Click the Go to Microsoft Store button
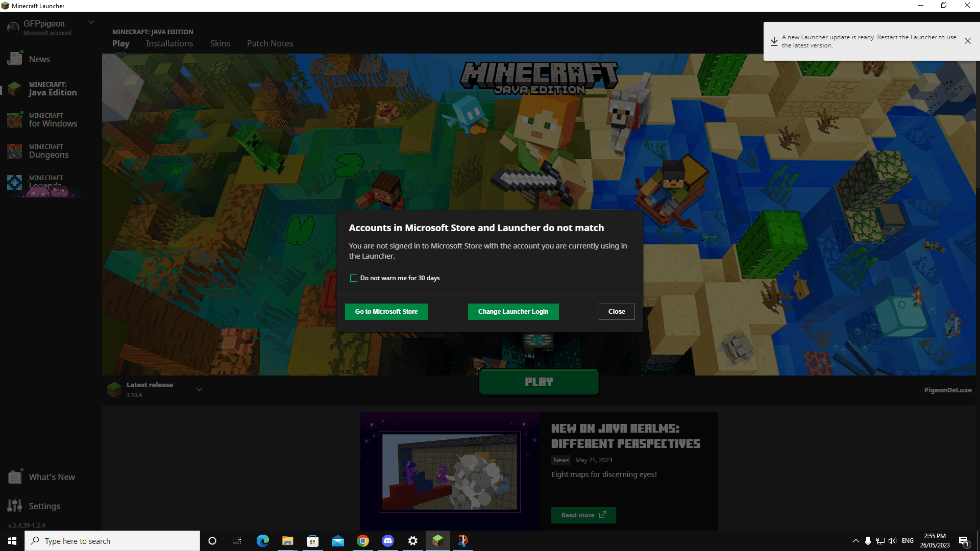The image size is (980, 551). 386,312
